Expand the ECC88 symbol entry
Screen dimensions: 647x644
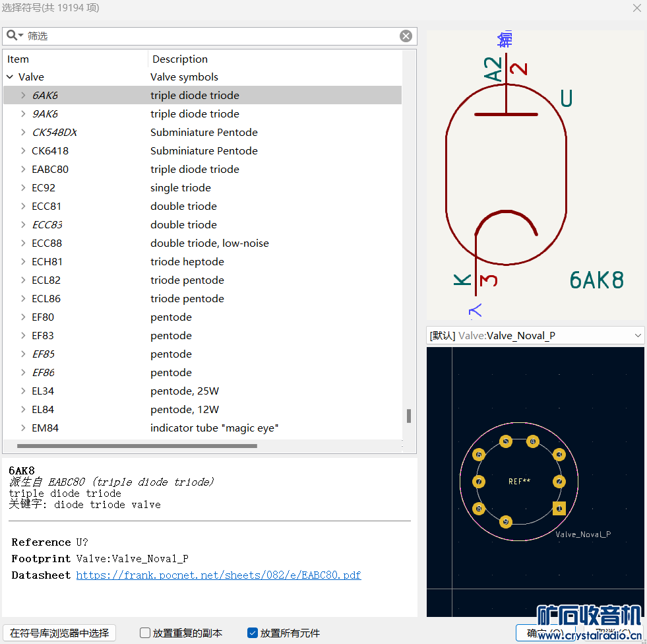tap(23, 243)
